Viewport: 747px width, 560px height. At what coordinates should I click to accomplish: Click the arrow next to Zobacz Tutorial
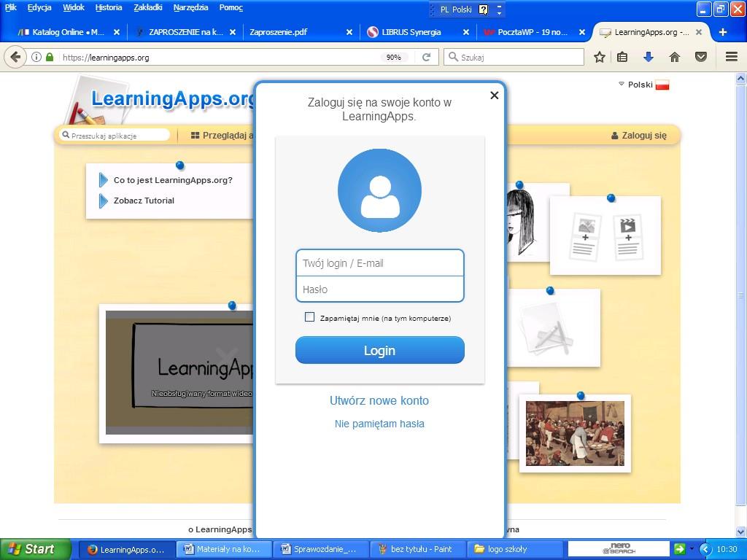click(x=104, y=201)
